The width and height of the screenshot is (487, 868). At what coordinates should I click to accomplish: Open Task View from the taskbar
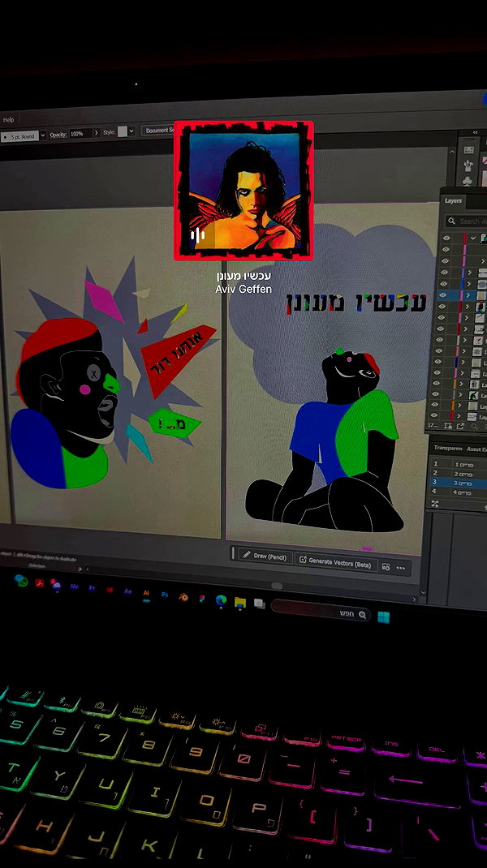click(x=259, y=604)
